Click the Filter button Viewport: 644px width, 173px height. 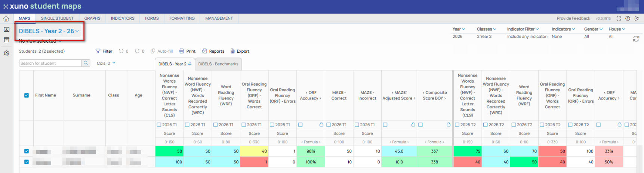(x=104, y=51)
